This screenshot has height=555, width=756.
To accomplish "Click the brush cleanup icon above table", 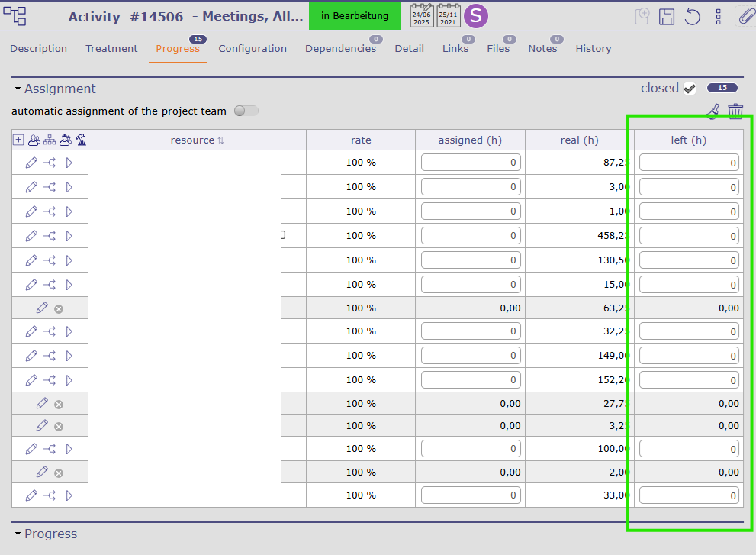I will (713, 111).
